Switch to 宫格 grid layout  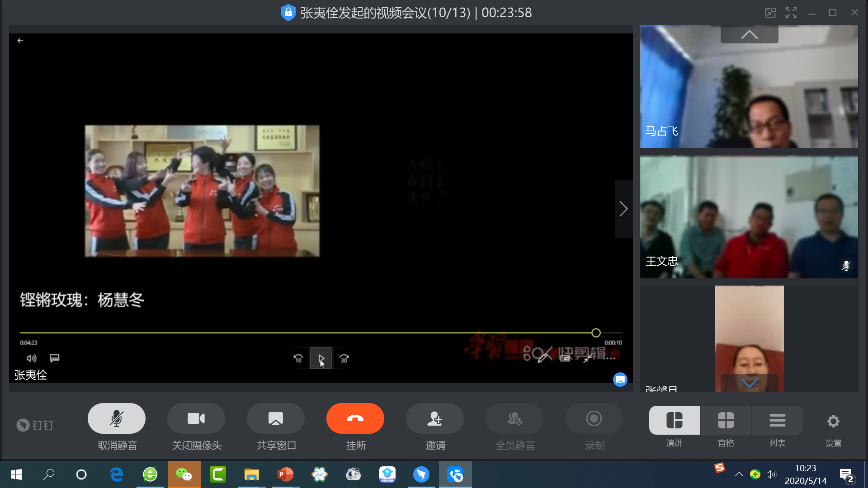click(726, 420)
